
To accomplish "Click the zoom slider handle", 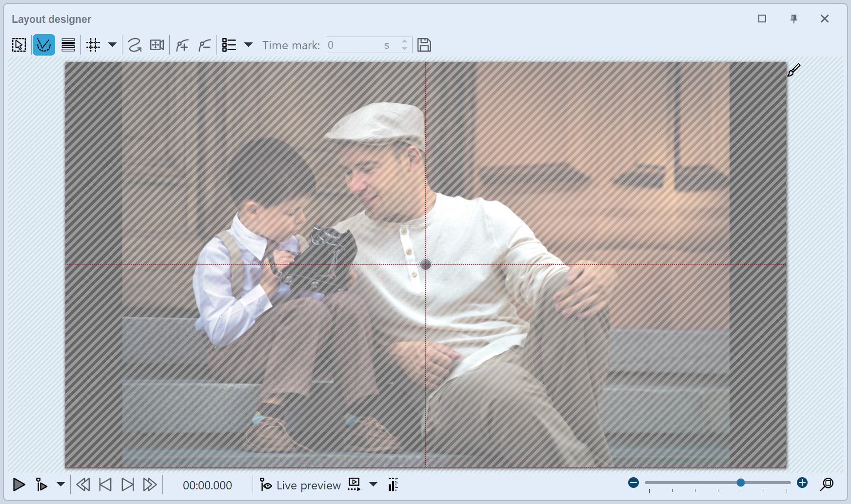I will [x=741, y=483].
